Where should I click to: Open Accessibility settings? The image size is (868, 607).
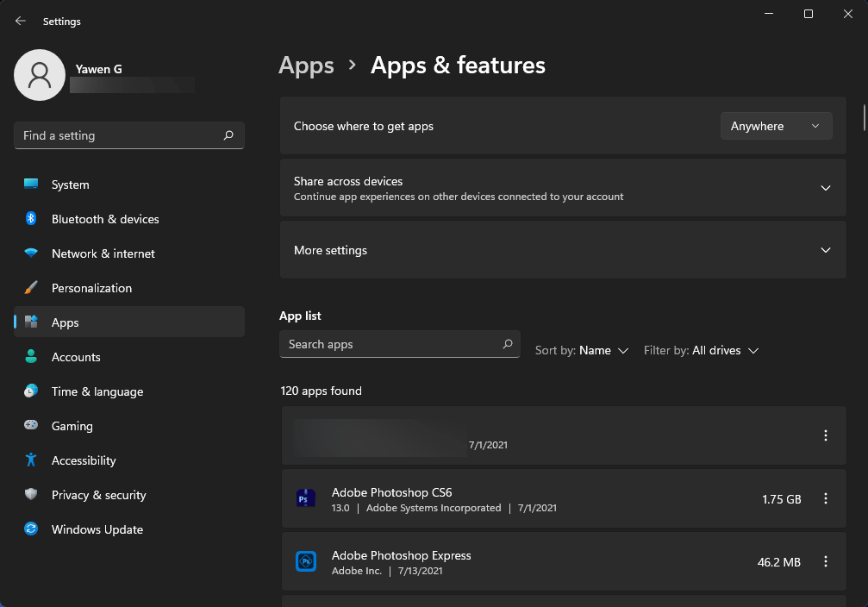pos(129,460)
